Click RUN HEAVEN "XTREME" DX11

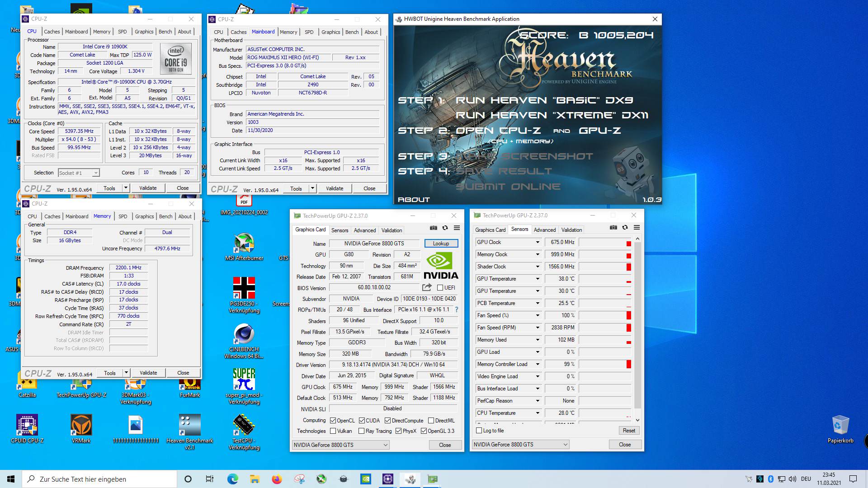pos(552,115)
